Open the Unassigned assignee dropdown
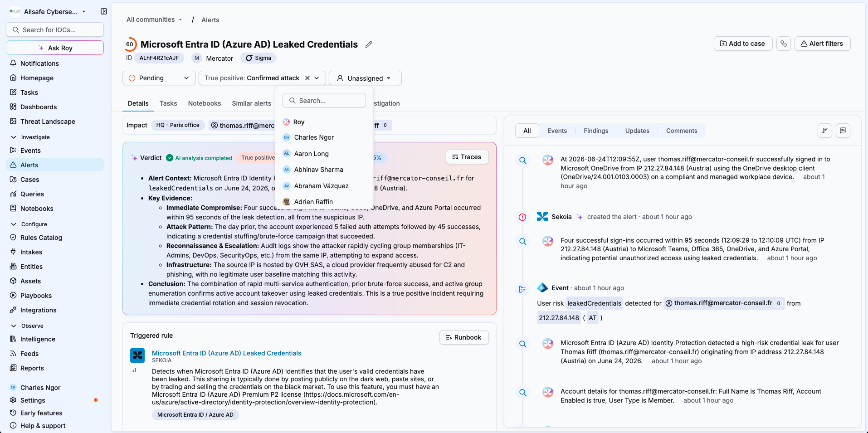868x433 pixels. point(365,78)
